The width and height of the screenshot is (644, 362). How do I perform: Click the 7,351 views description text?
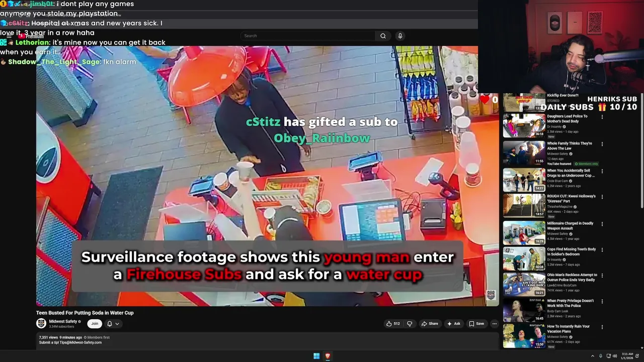[48, 337]
